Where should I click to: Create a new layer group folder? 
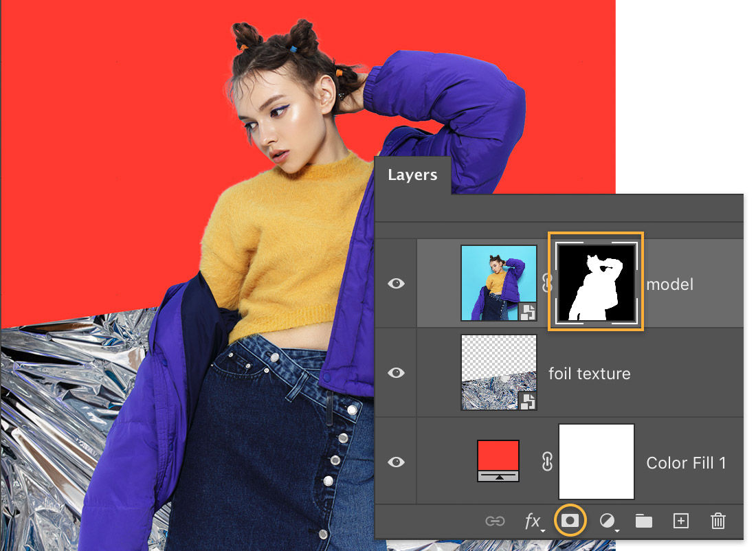coord(643,521)
